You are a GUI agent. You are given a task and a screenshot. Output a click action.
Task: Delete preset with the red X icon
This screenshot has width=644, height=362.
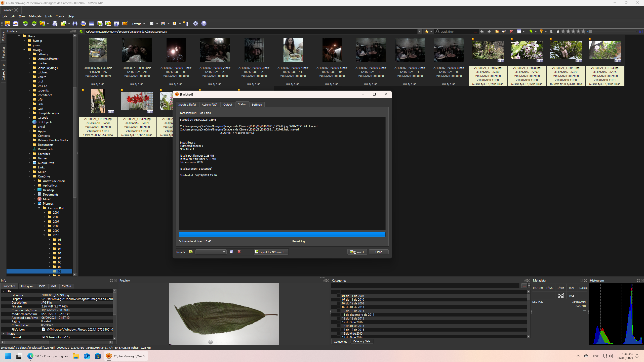click(x=239, y=252)
